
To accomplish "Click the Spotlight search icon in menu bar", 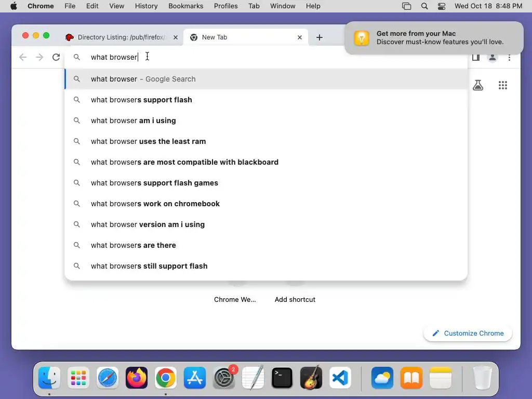I will (x=424, y=6).
